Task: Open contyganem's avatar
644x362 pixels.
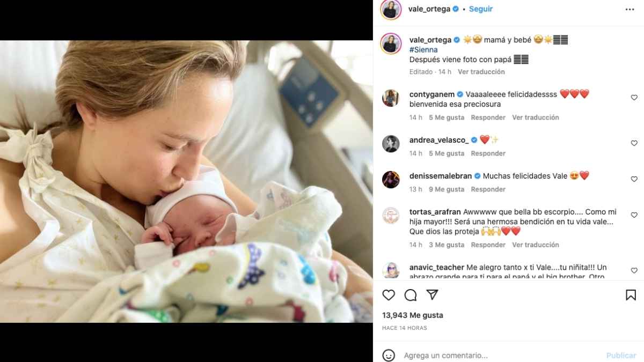Action: (391, 98)
